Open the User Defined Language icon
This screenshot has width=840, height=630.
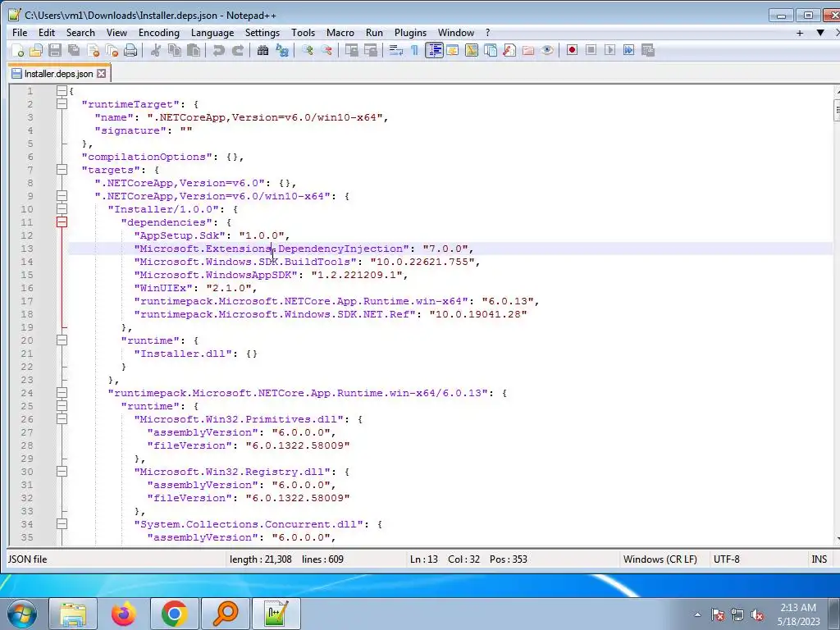pos(453,50)
